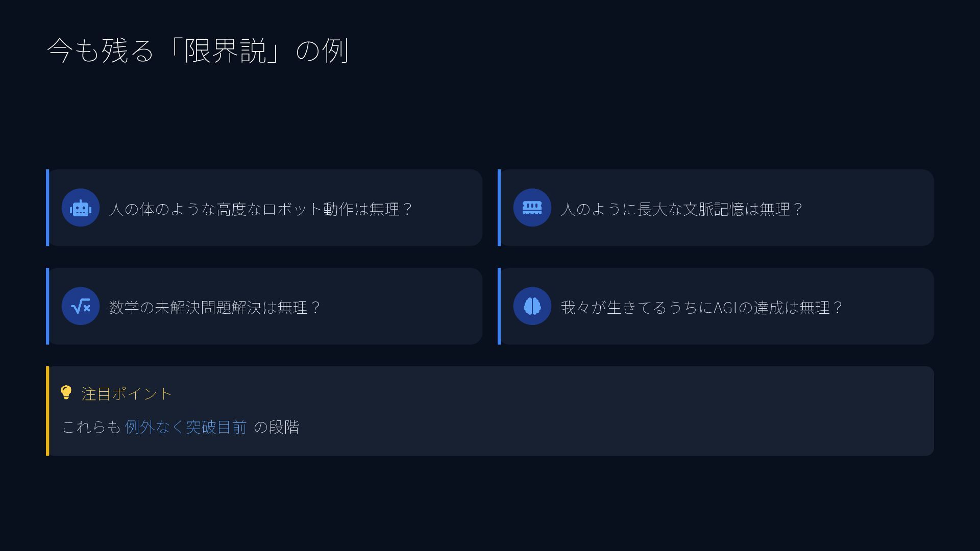
Task: Click the text 数学の未解決問題解決は無理？
Action: pyautogui.click(x=214, y=307)
